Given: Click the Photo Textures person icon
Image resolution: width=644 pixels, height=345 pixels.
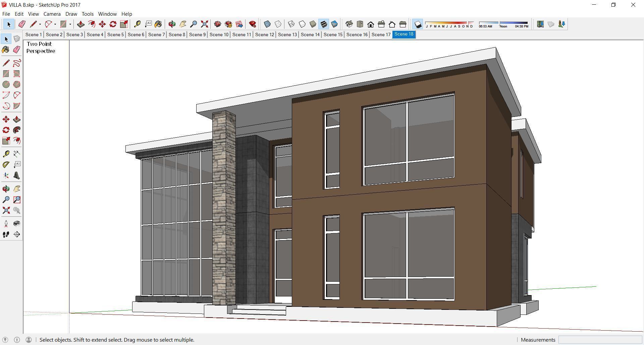Looking at the screenshot, I should [562, 24].
